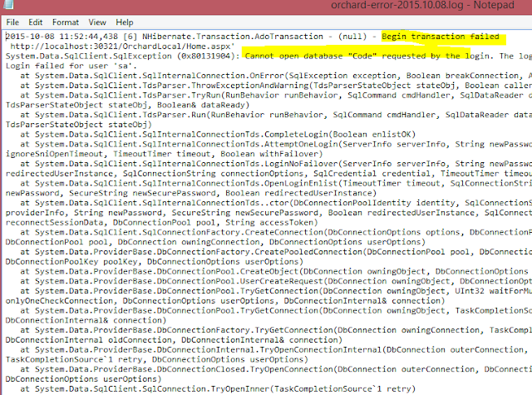
Task: Click 'SqlInternalConnectionTds.LoginNoFailover' stack line
Action: click(x=276, y=164)
